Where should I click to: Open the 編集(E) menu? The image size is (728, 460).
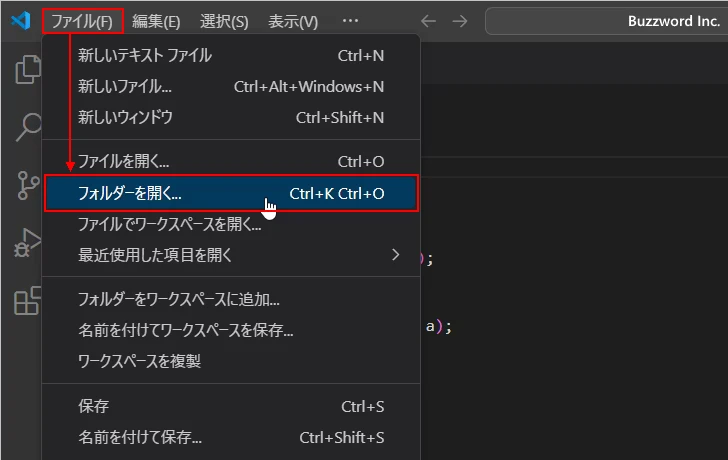click(156, 21)
